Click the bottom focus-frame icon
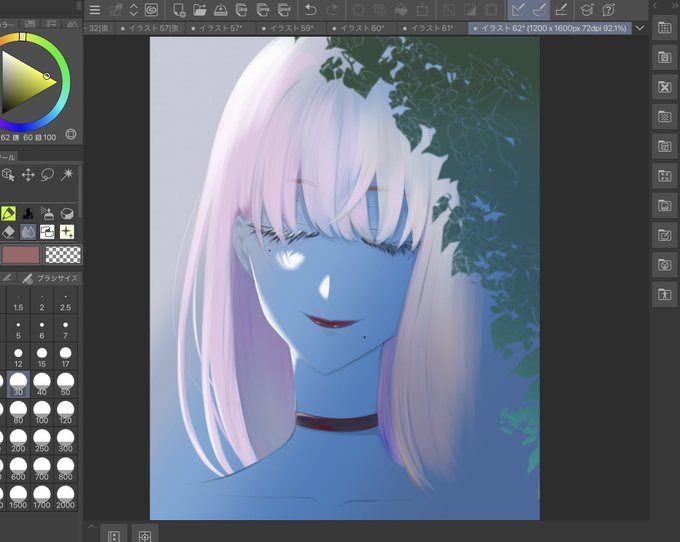Image resolution: width=680 pixels, height=542 pixels. [x=145, y=536]
